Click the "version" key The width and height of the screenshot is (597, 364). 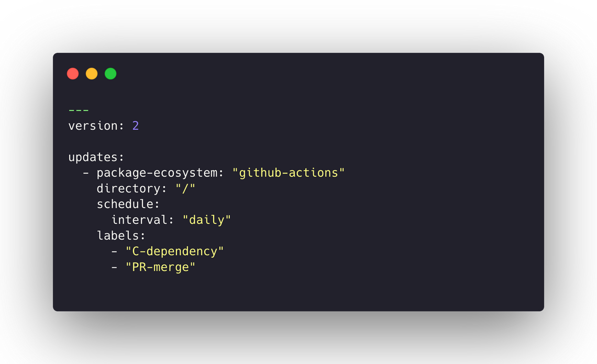(93, 126)
